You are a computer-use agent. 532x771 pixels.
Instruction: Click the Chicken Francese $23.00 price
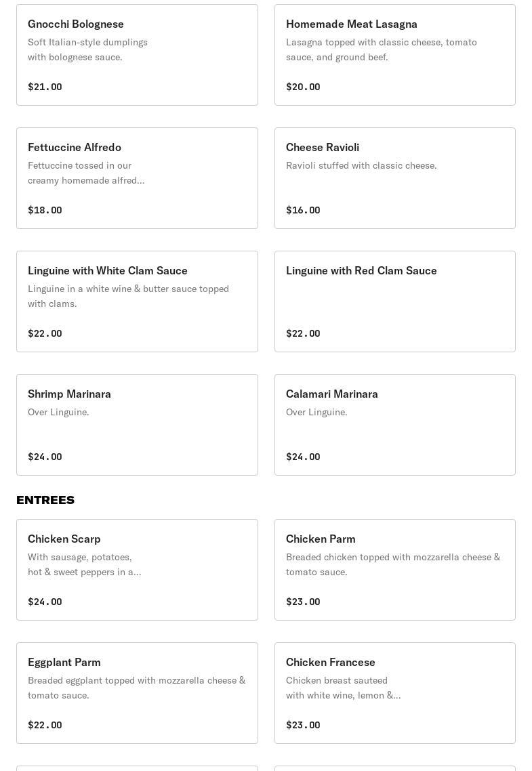(x=303, y=725)
